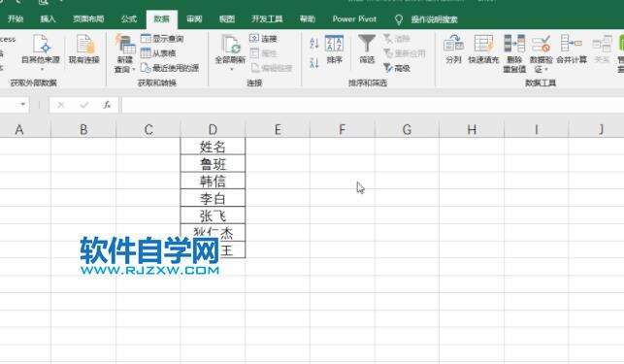Viewport: 624px width, 364px height.
Task: Select column I header
Action: point(537,129)
